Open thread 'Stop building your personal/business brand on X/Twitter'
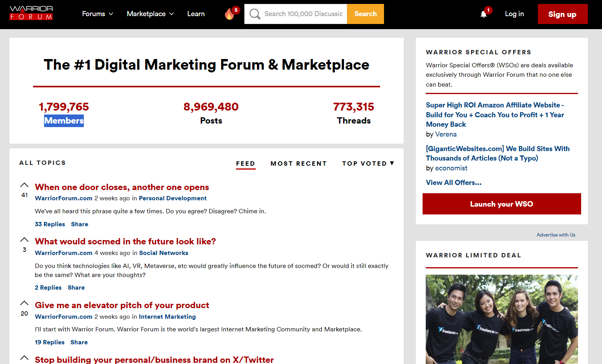Viewport: 602px width, 364px height. tap(154, 360)
